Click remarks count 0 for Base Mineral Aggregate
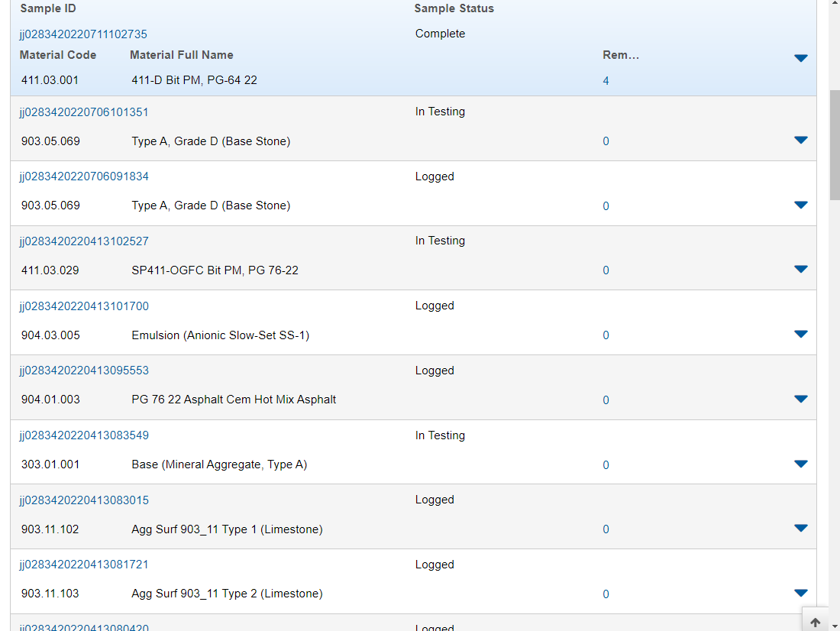The width and height of the screenshot is (840, 631). (x=606, y=465)
